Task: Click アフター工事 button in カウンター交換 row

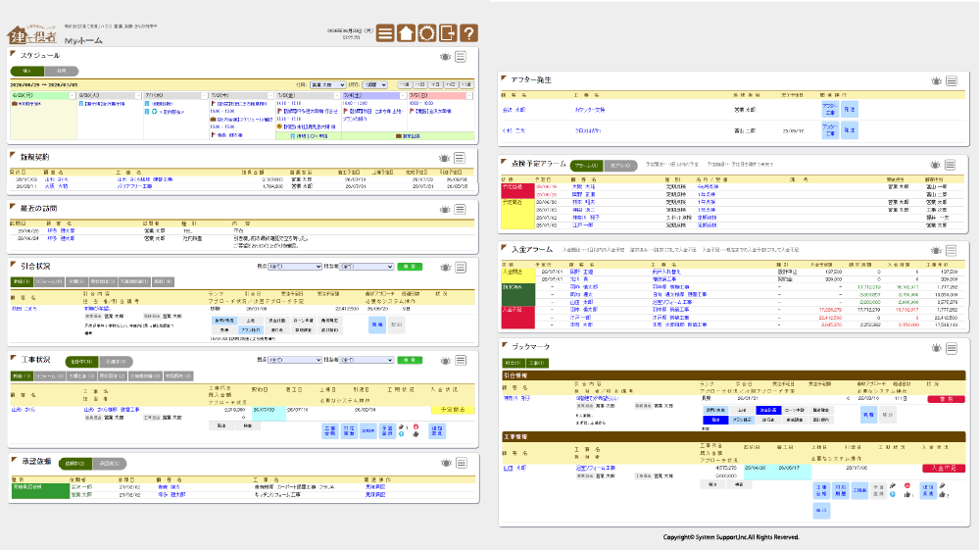Action: 829,110
